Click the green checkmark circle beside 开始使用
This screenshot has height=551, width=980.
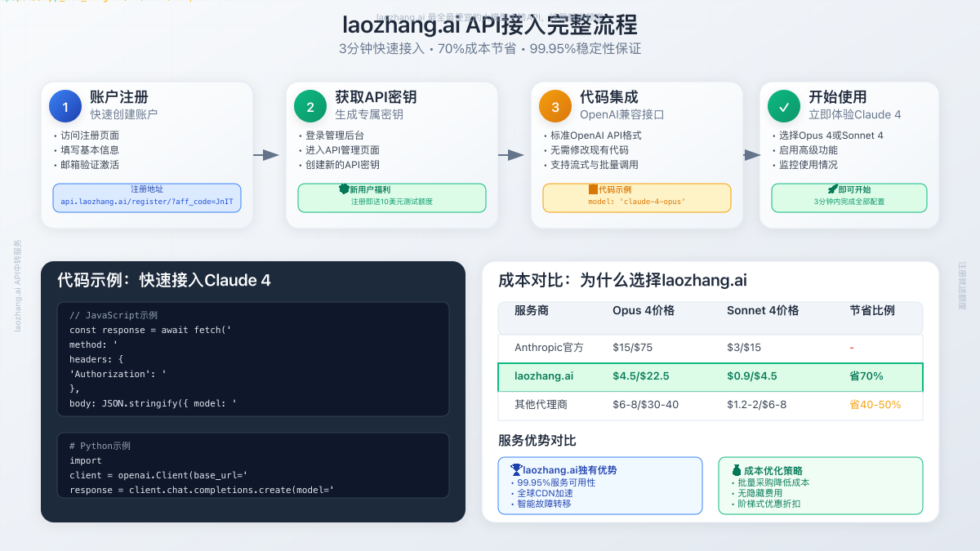[x=784, y=106]
